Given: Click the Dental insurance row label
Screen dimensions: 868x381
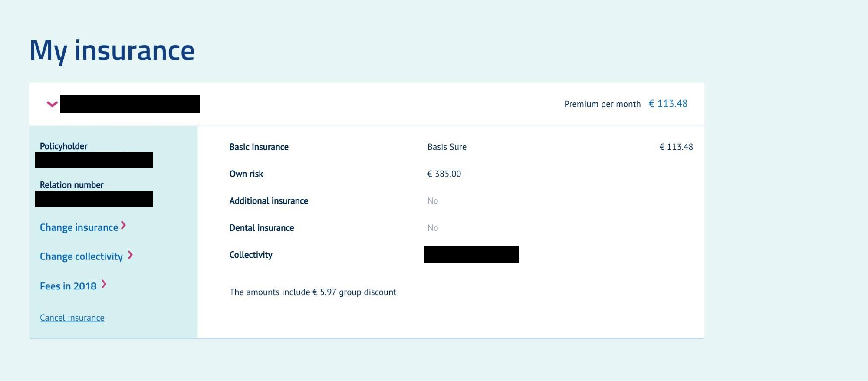Looking at the screenshot, I should click(262, 228).
